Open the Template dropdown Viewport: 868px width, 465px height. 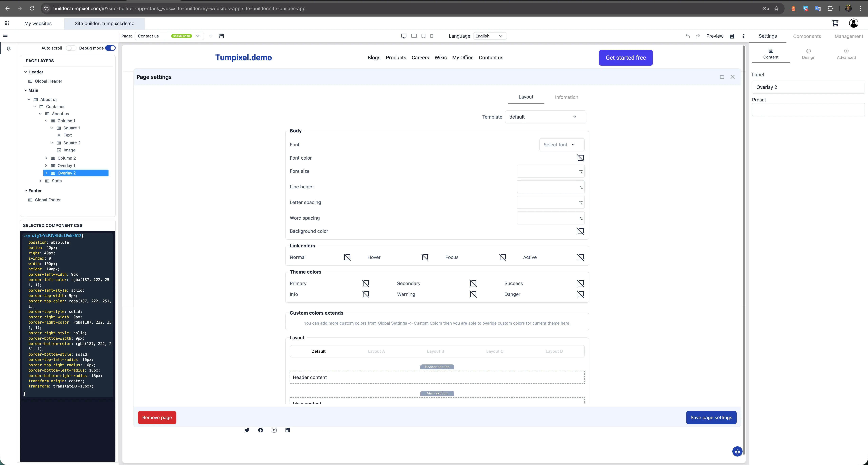pyautogui.click(x=545, y=117)
